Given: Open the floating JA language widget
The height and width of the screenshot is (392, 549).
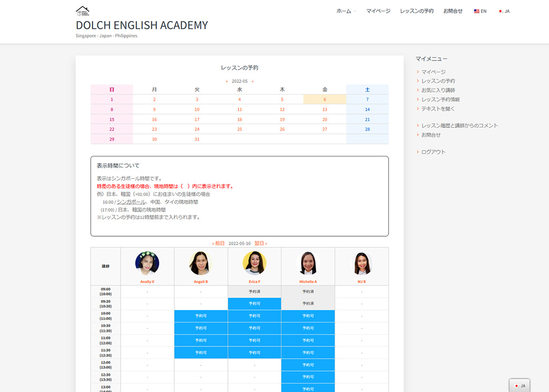Looking at the screenshot, I should click(x=520, y=386).
